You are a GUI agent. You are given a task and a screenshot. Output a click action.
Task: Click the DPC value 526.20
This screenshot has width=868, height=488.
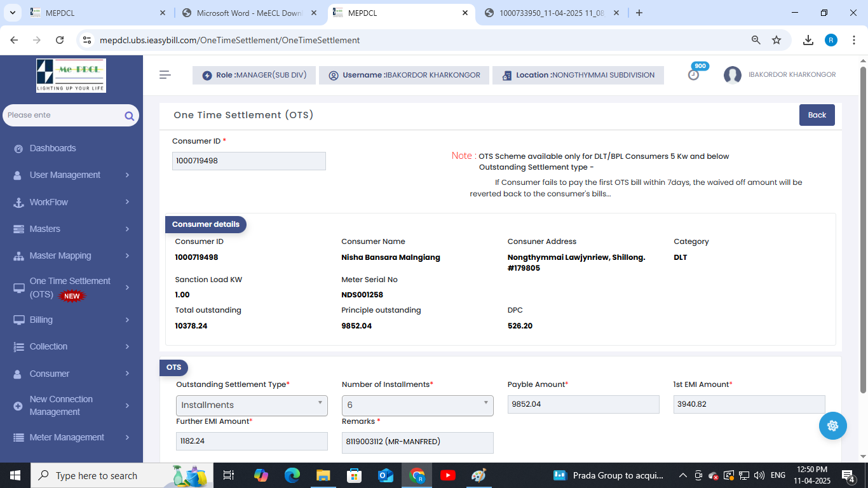point(520,326)
